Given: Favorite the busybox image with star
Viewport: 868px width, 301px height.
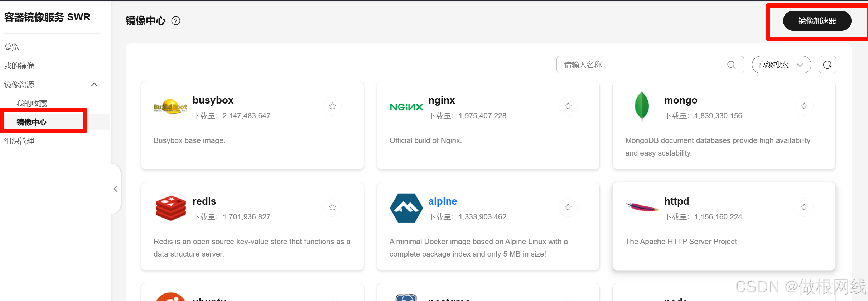Looking at the screenshot, I should [x=332, y=106].
